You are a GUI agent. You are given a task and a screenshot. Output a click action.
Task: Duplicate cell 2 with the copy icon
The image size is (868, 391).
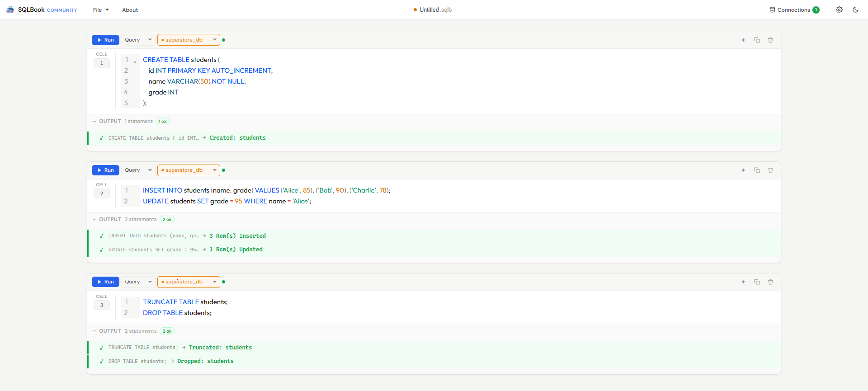(x=757, y=170)
